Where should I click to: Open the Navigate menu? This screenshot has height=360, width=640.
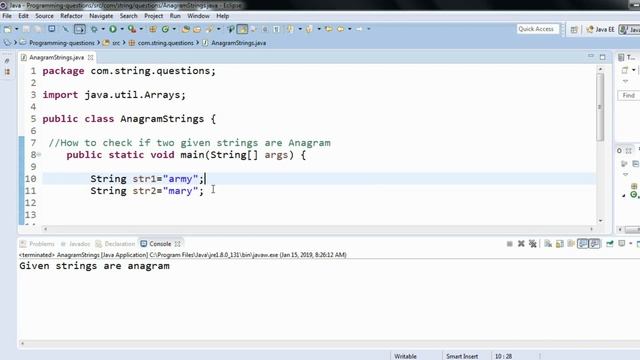101,16
